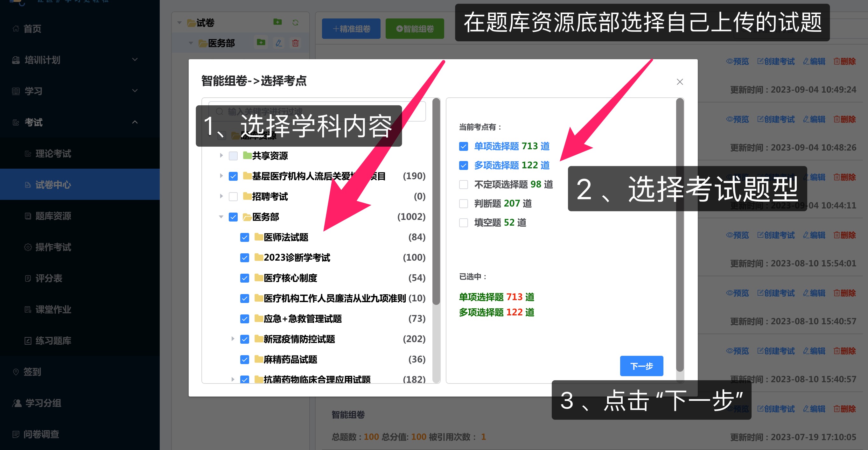The height and width of the screenshot is (450, 868).
Task: Click refresh icon beside 试卷 folder
Action: (296, 23)
